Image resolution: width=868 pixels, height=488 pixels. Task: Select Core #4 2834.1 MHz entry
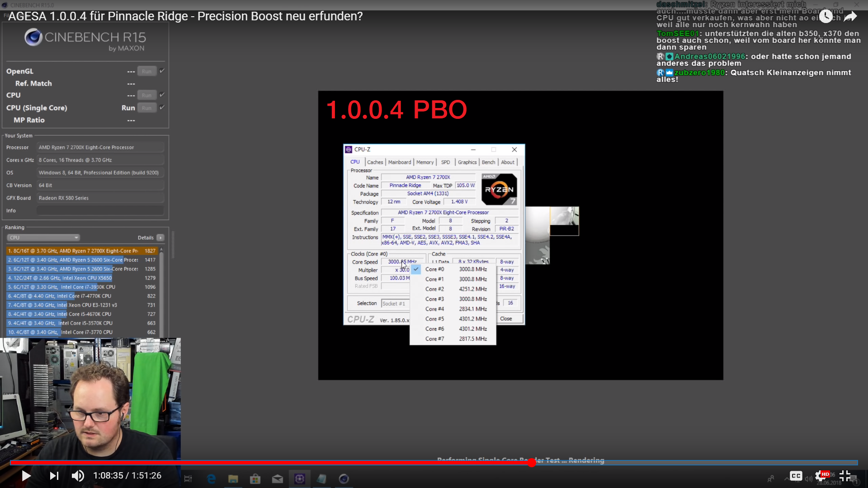(x=453, y=309)
